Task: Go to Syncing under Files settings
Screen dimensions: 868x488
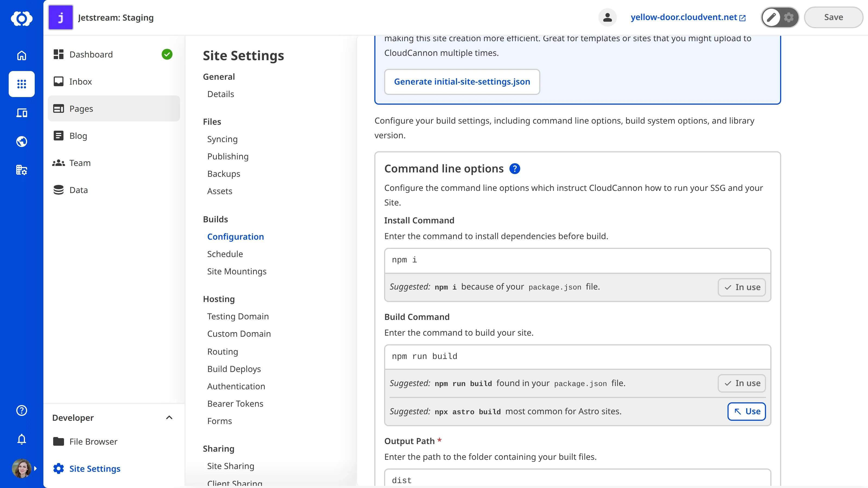Action: [222, 139]
